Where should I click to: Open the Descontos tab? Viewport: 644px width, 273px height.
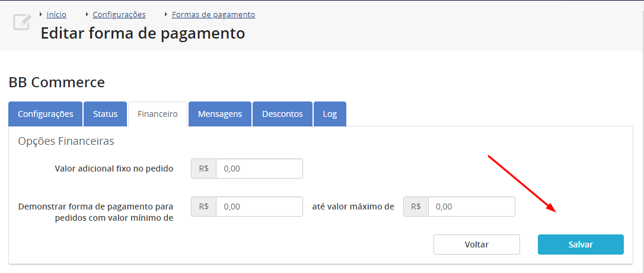pyautogui.click(x=282, y=114)
